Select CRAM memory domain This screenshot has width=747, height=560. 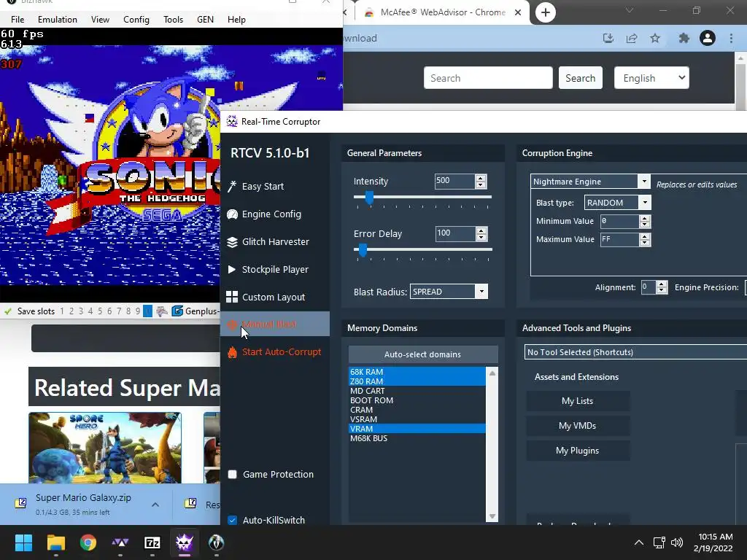(417, 410)
